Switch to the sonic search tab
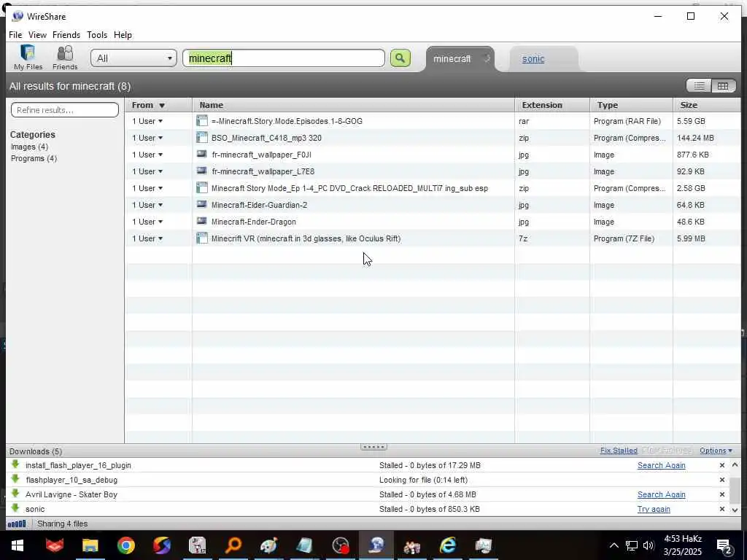 point(533,58)
